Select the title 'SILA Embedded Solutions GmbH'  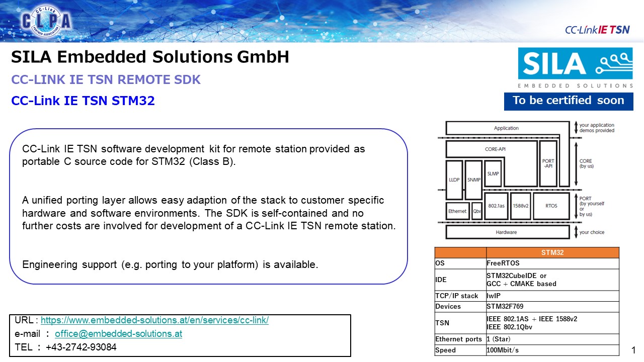click(150, 57)
